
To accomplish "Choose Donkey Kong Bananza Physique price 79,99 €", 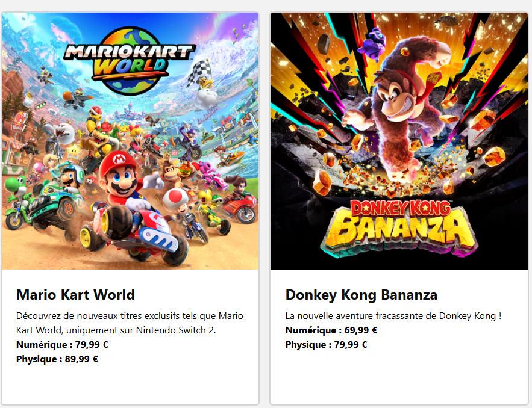I will tap(326, 345).
